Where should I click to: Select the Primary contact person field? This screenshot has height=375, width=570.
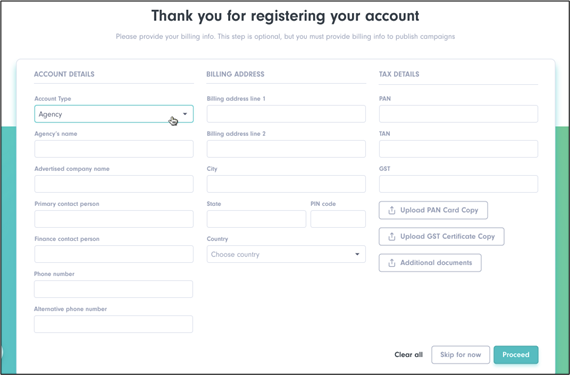(114, 219)
